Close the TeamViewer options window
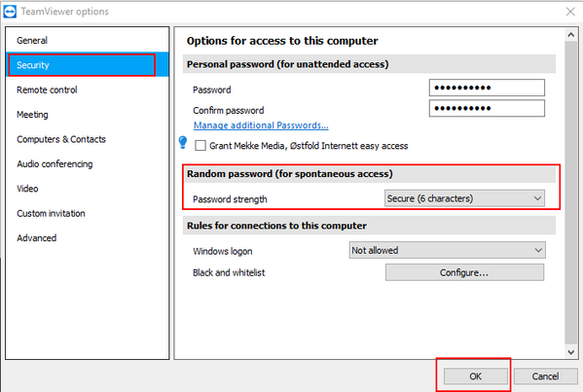Screen dimensions: 583x392 tap(570, 12)
